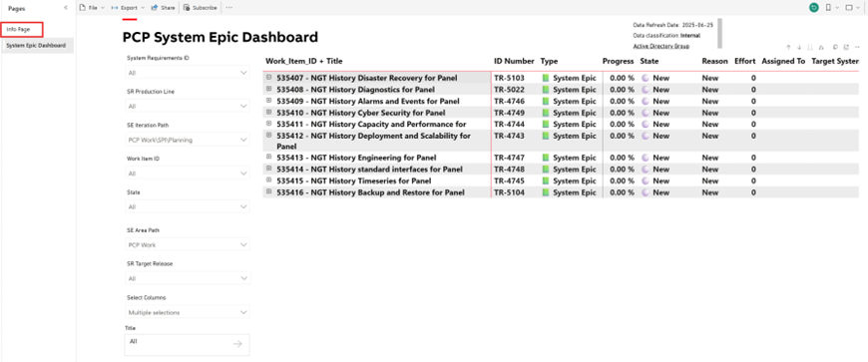Click ID Number cell TR-4746

509,102
